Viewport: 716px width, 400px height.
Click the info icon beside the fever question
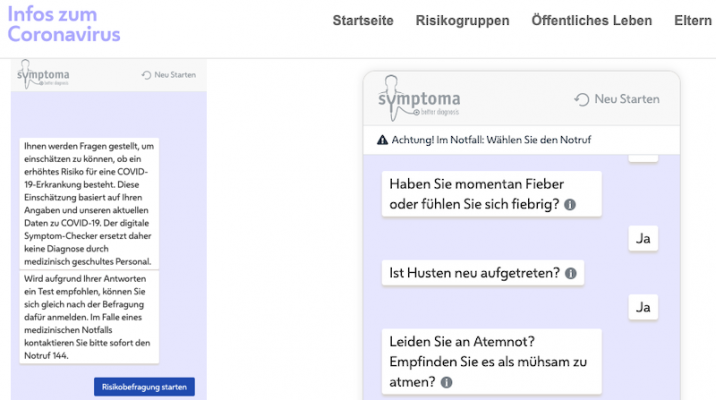(570, 205)
